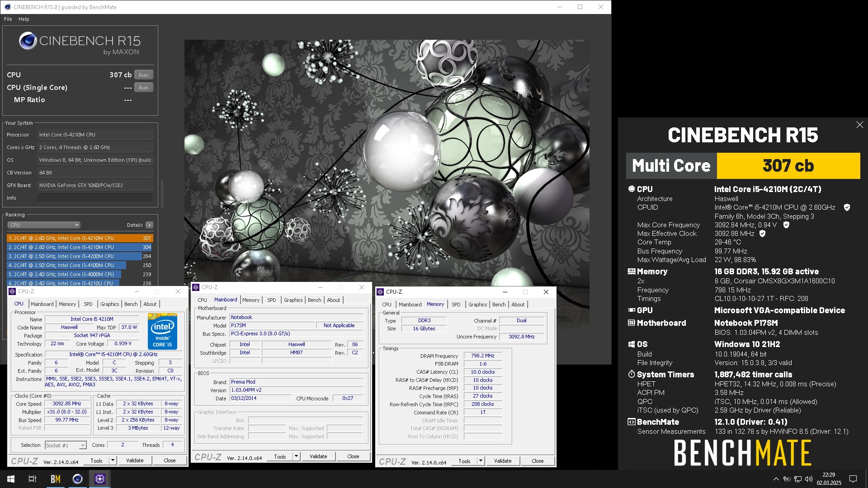
Task: Open About tab in first CPU-Z window
Action: [150, 304]
